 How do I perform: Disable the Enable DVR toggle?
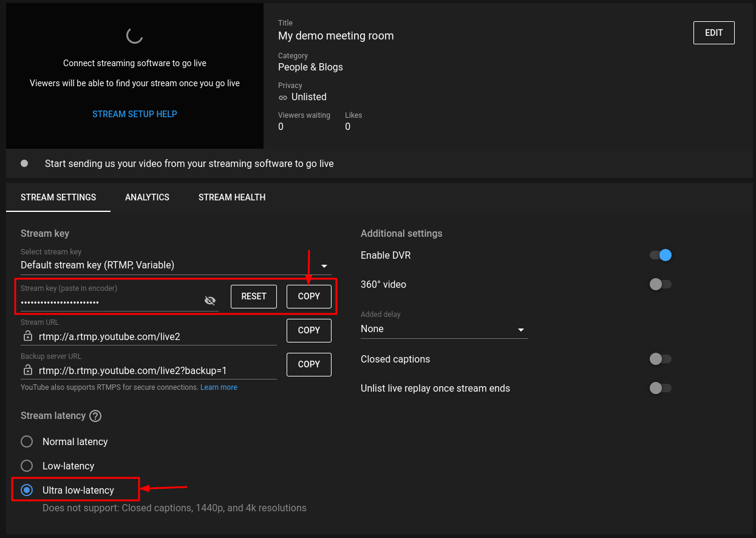660,255
